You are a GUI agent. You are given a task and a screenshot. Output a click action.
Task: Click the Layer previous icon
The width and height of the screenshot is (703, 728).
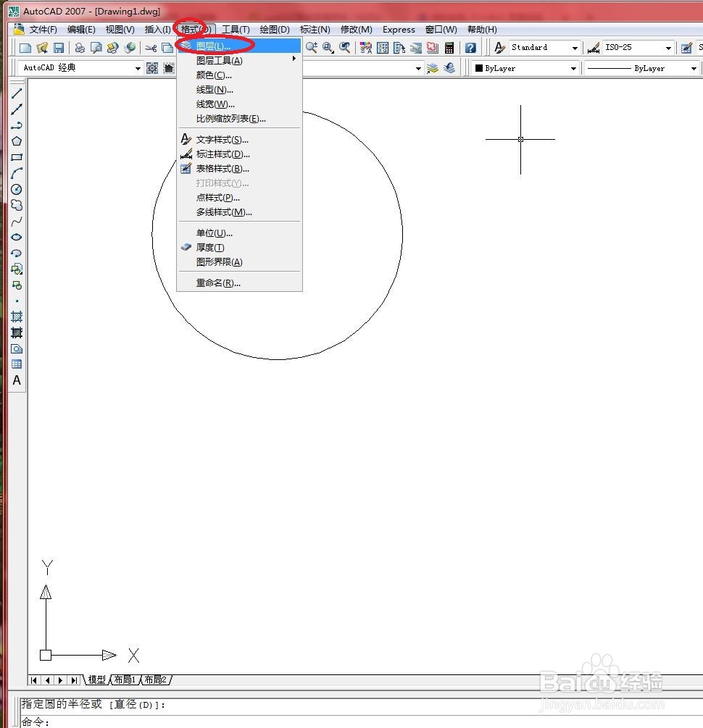click(449, 68)
